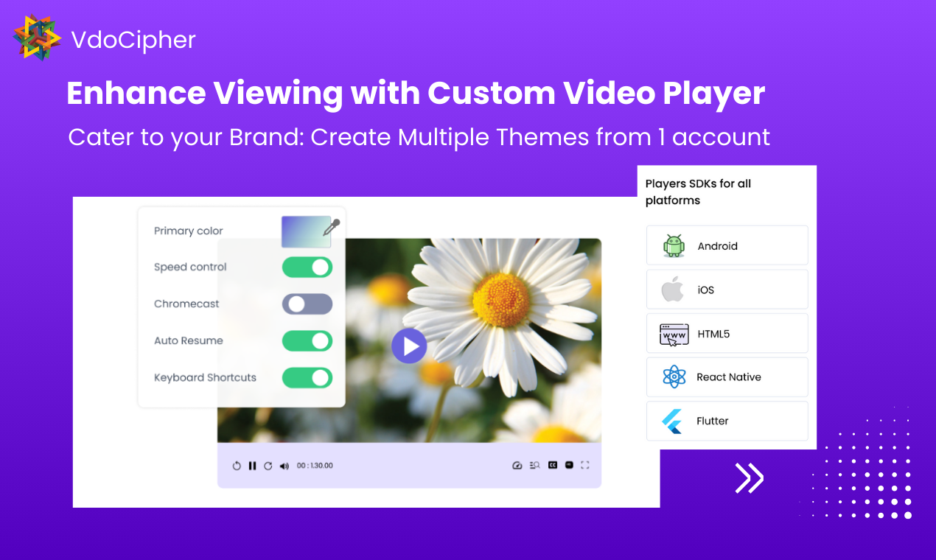Switch off Keyboard Shortcuts toggle
Screen dimensions: 936x560
pos(307,377)
